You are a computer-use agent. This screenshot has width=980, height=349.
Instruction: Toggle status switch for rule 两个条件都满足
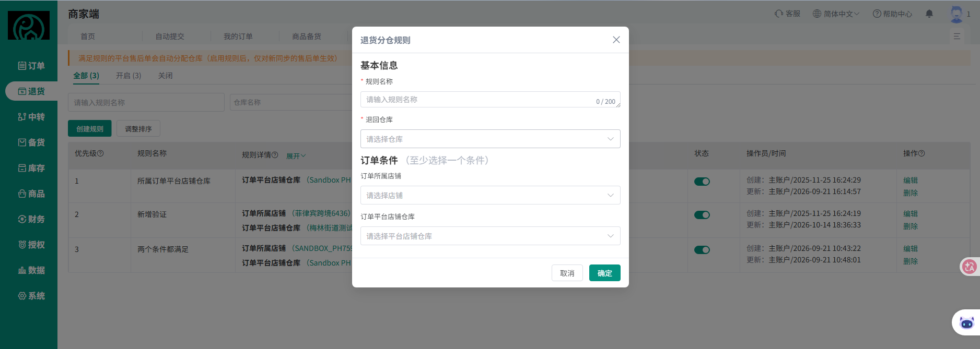click(702, 250)
